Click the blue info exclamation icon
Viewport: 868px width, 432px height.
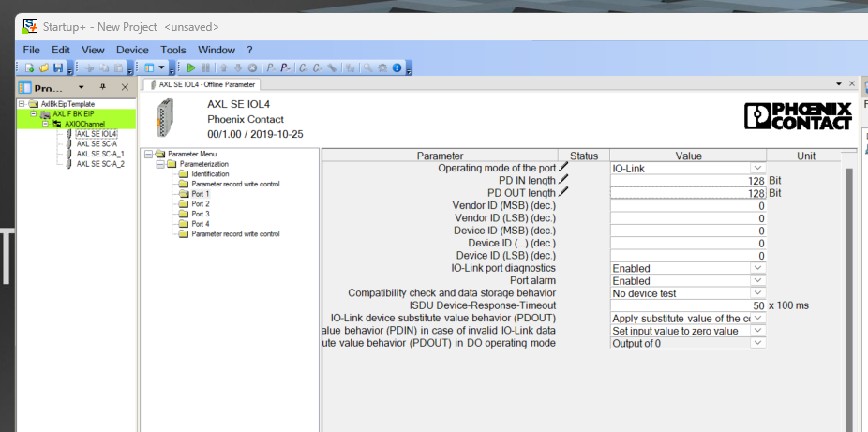[397, 68]
